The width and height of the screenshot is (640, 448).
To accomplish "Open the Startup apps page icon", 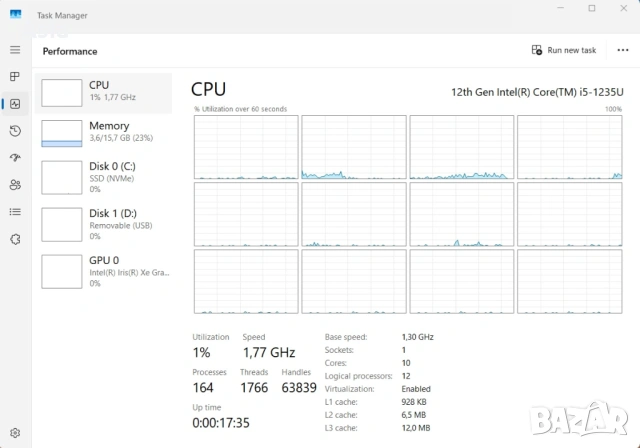I will click(15, 157).
